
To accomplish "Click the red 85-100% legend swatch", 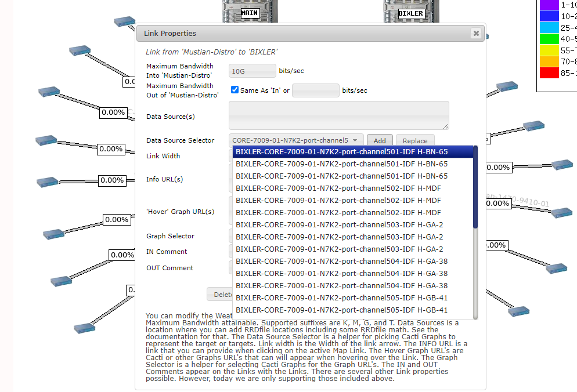I will [x=546, y=72].
